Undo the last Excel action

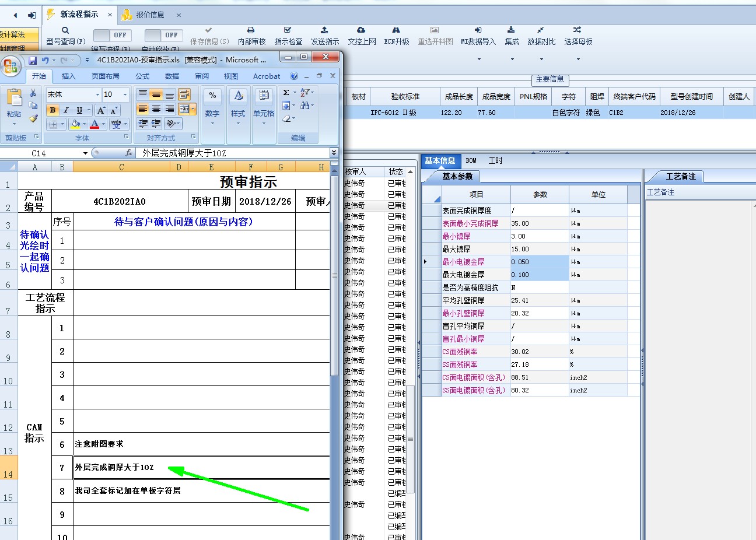pyautogui.click(x=45, y=60)
